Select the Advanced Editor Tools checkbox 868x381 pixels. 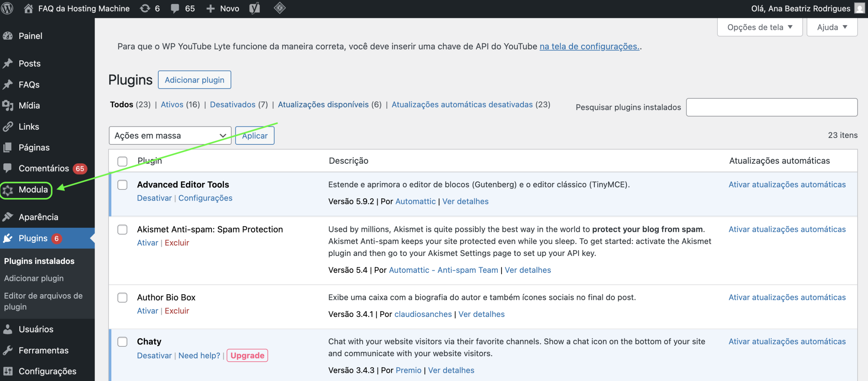[x=122, y=185]
